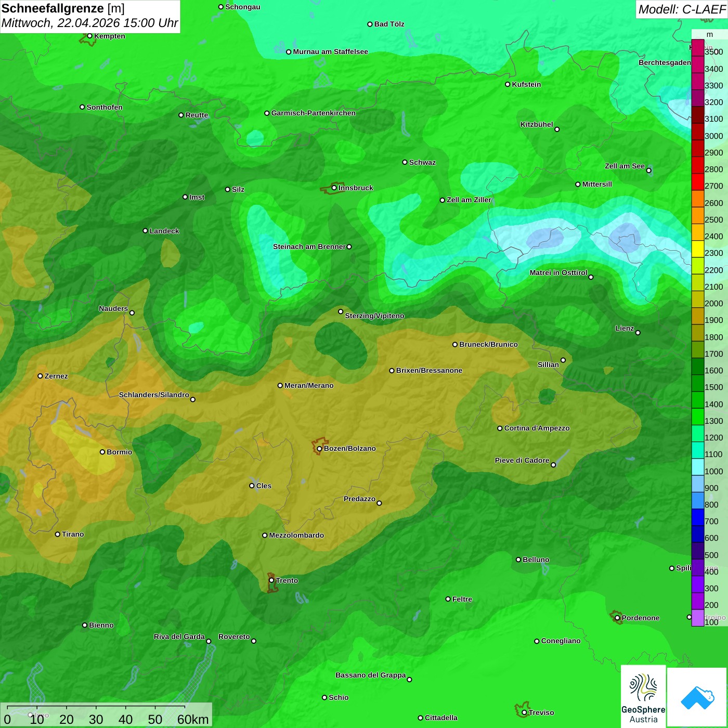
Task: Click the Bassano del Grappa label
Action: tap(370, 675)
